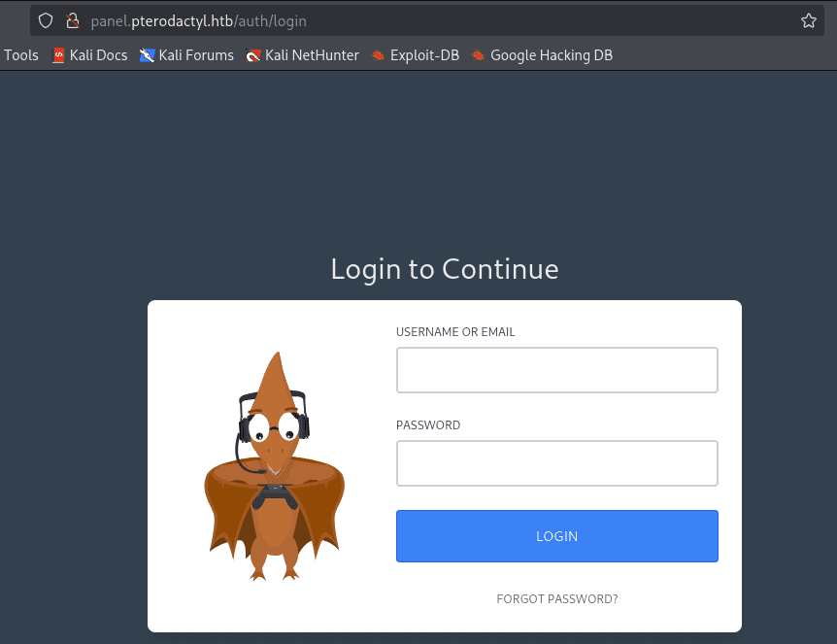Screen dimensions: 837x644
Task: Click the Kali Docs bookmark favicon
Action: click(58, 55)
